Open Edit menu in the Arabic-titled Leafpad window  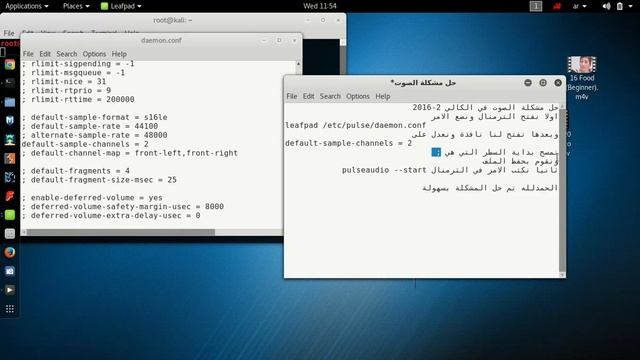[308, 96]
